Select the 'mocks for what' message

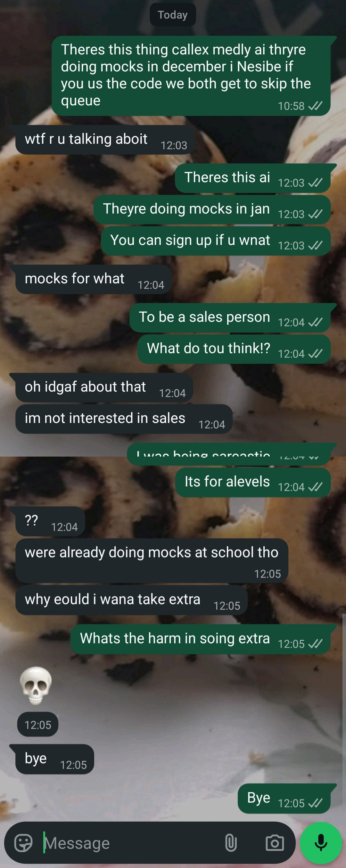pyautogui.click(x=94, y=279)
